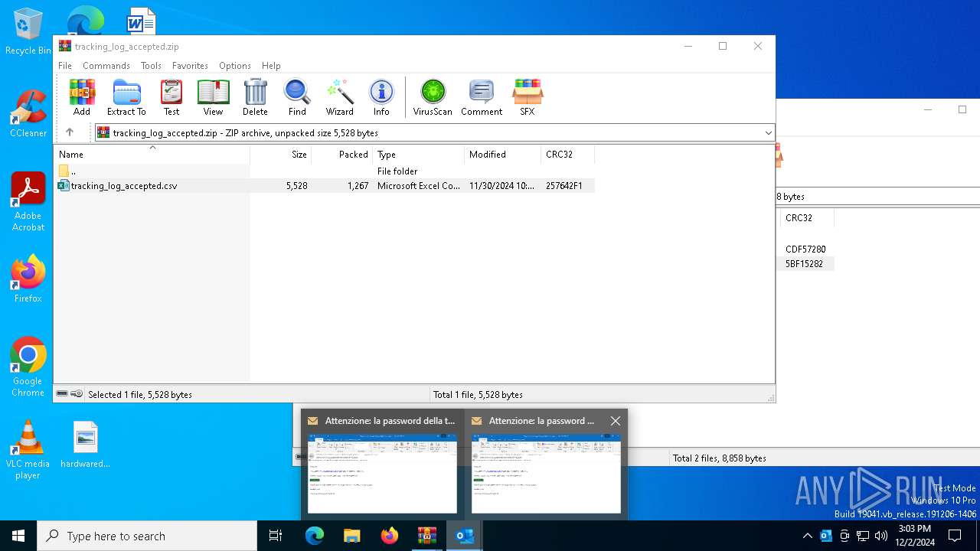The width and height of the screenshot is (980, 551).
Task: Sort by the Modified column header
Action: pyautogui.click(x=502, y=155)
